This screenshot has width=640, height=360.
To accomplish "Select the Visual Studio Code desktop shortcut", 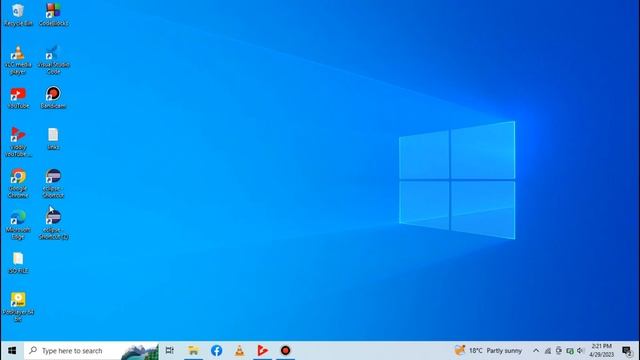I will (53, 60).
